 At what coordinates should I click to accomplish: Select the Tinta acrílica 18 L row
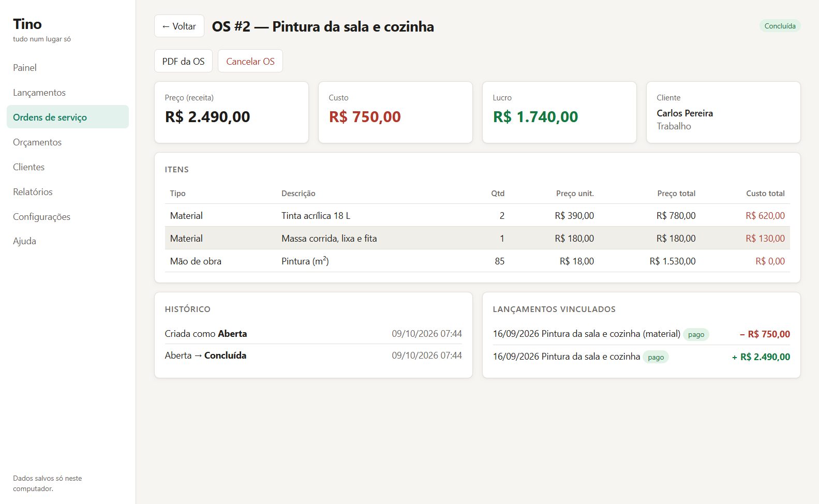tap(477, 215)
